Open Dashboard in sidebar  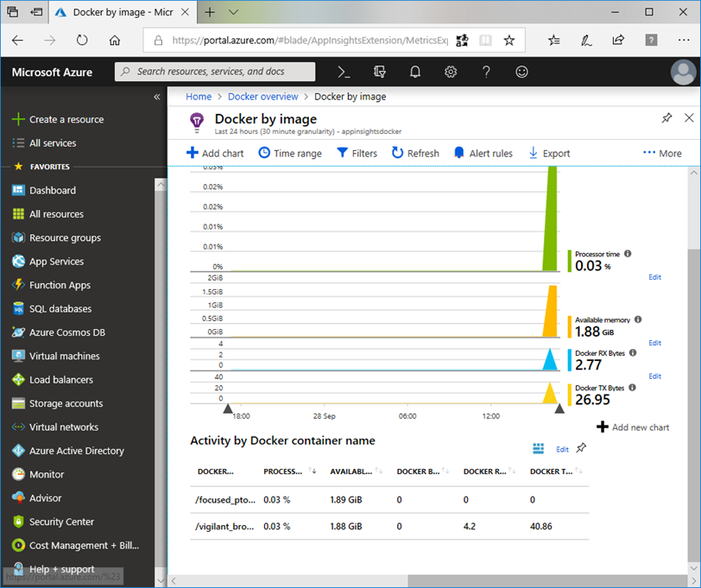44,191
